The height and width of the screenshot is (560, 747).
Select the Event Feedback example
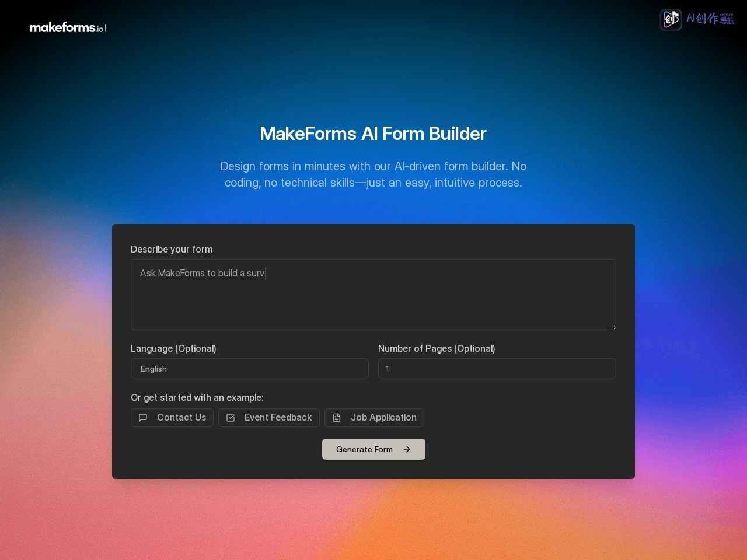(269, 418)
